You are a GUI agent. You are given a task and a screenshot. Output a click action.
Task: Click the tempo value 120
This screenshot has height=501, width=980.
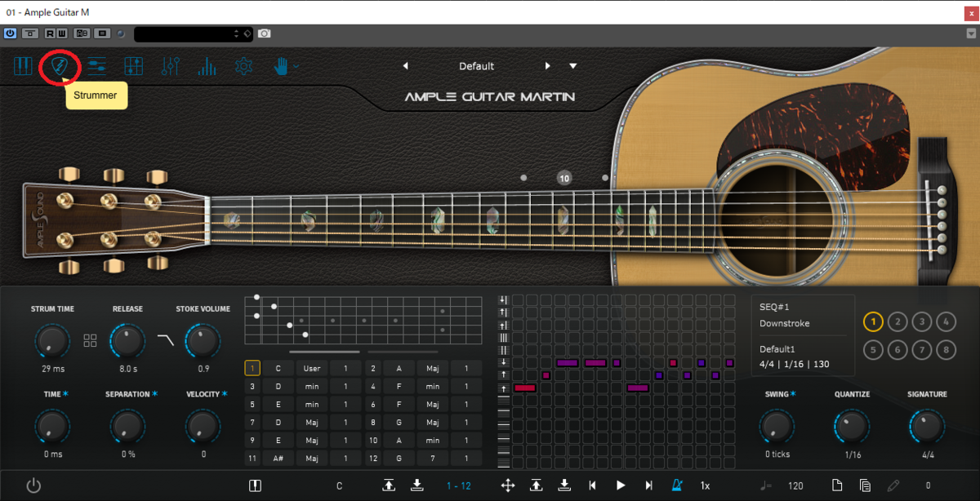pyautogui.click(x=795, y=485)
